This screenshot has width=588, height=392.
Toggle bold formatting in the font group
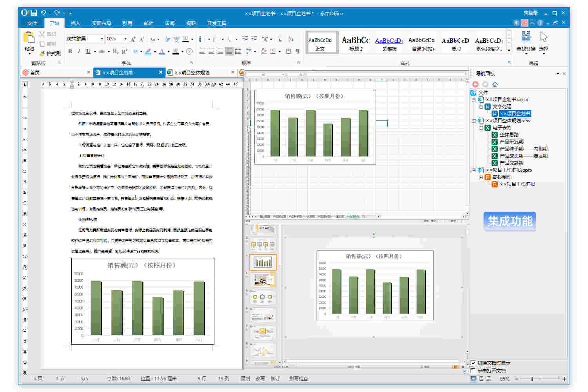70,51
